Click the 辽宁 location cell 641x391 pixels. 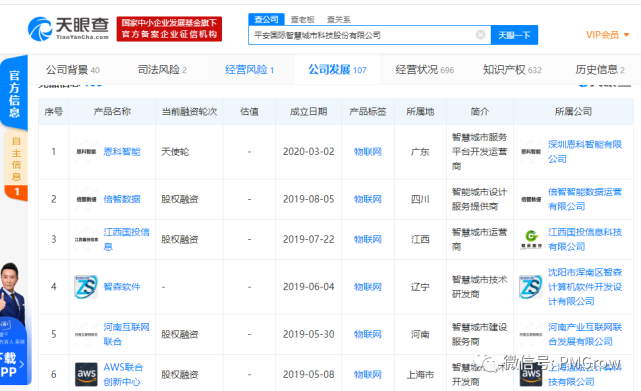click(420, 287)
